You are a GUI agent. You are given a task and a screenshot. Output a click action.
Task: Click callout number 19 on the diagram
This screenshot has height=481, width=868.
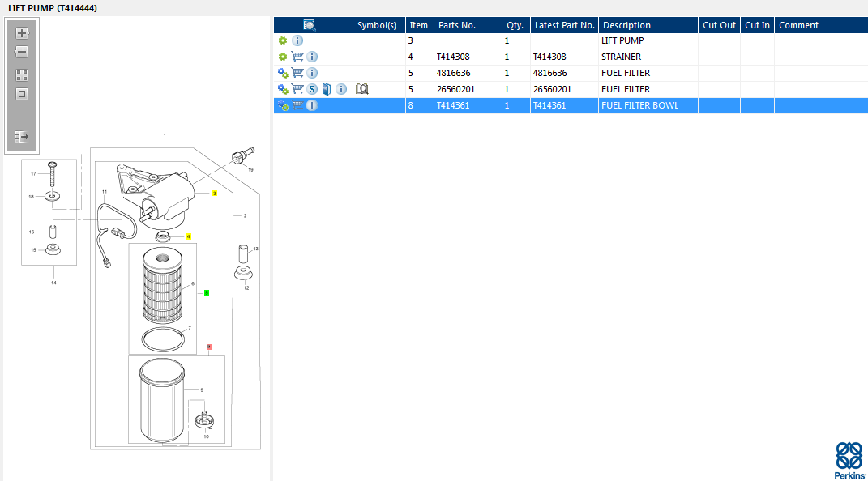coord(250,170)
